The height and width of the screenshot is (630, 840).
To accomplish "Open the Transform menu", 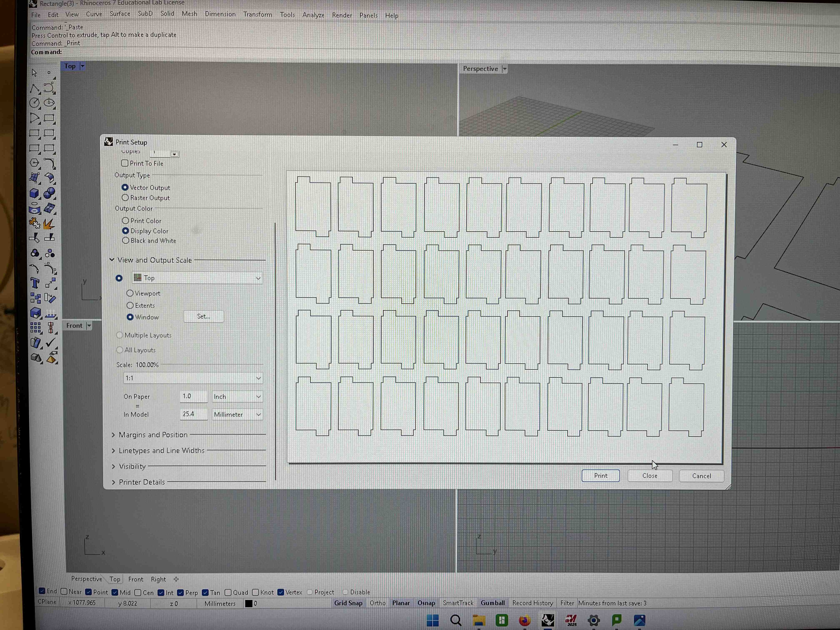I will (257, 14).
